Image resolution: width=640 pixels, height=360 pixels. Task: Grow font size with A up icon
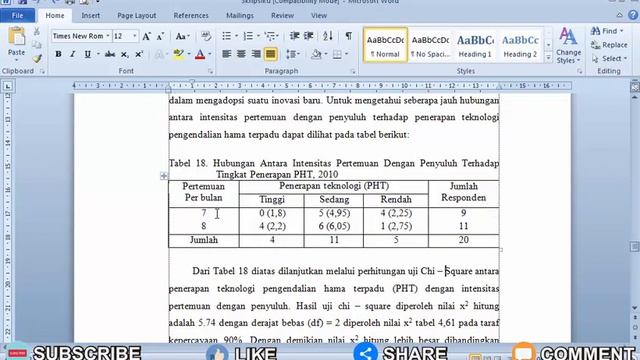tap(146, 36)
